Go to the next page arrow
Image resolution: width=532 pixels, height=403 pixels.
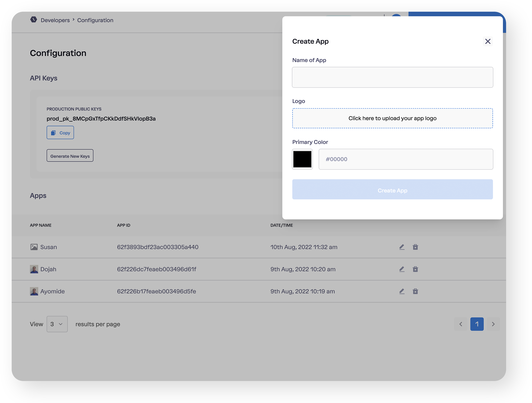(493, 324)
